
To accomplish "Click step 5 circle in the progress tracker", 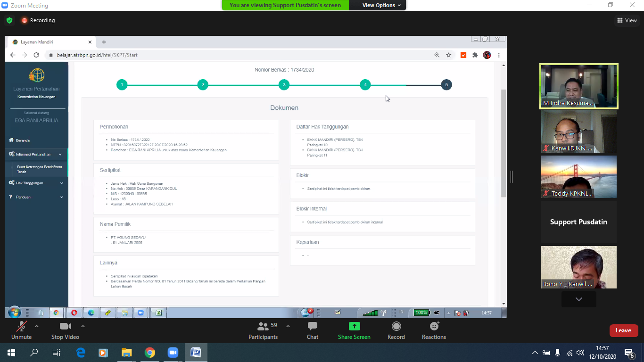I will tap(446, 85).
